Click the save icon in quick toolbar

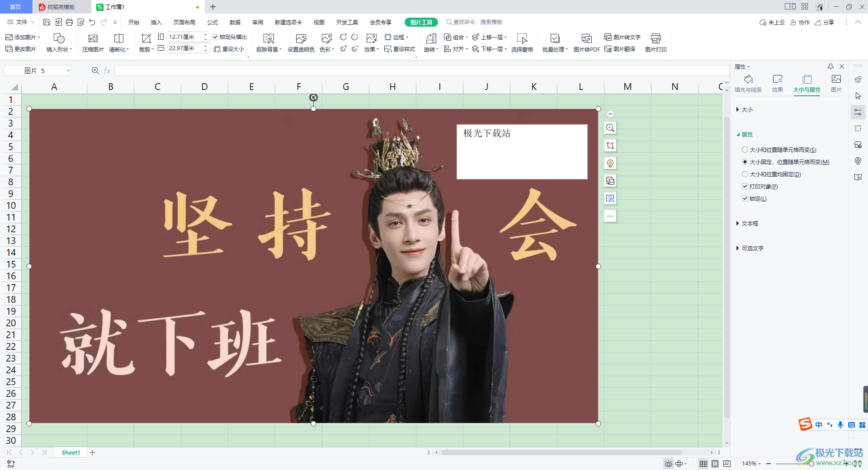tap(47, 22)
